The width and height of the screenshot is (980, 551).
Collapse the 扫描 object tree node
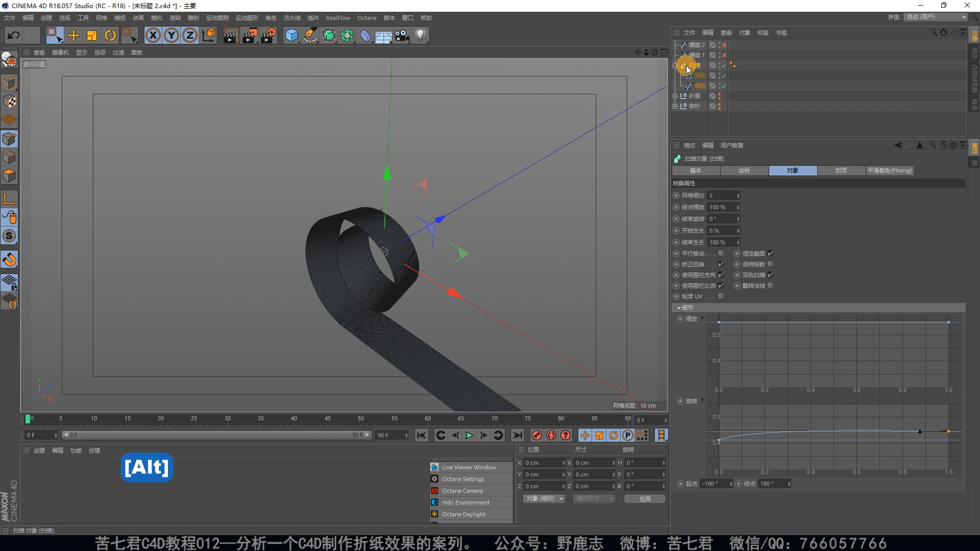pyautogui.click(x=675, y=65)
